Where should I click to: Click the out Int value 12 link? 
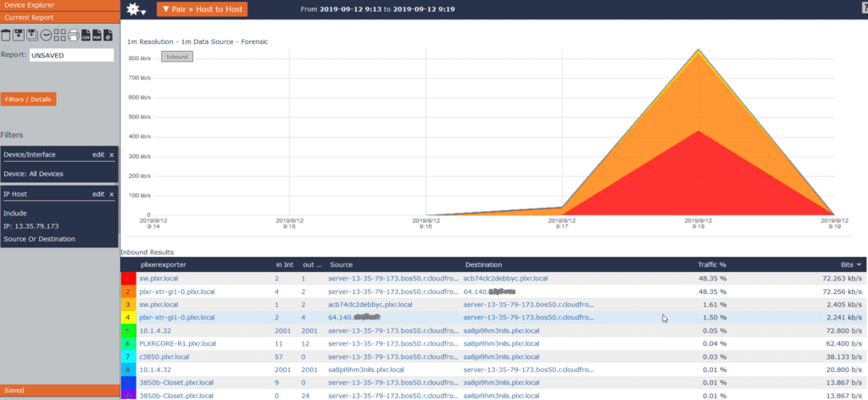[x=305, y=343]
